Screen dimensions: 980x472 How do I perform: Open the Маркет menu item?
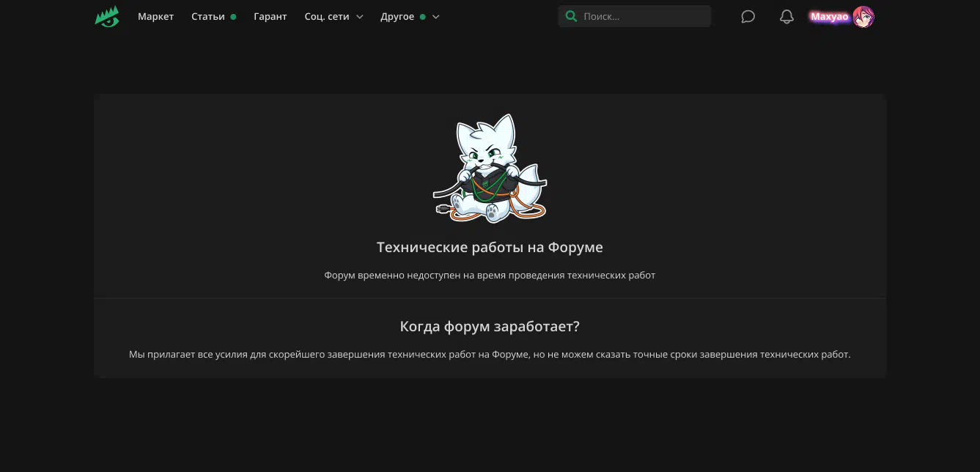155,16
